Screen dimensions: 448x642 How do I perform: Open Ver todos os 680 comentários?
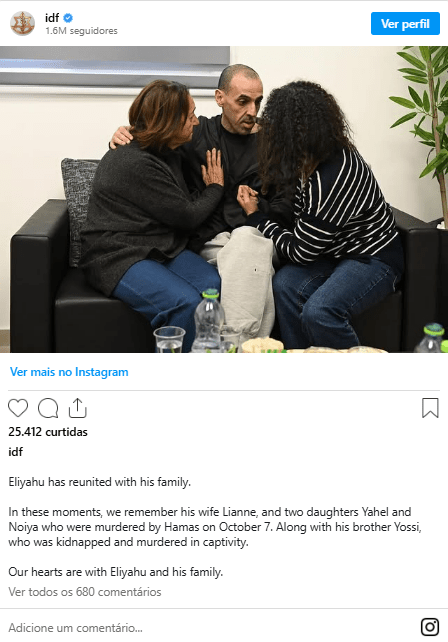click(x=85, y=592)
